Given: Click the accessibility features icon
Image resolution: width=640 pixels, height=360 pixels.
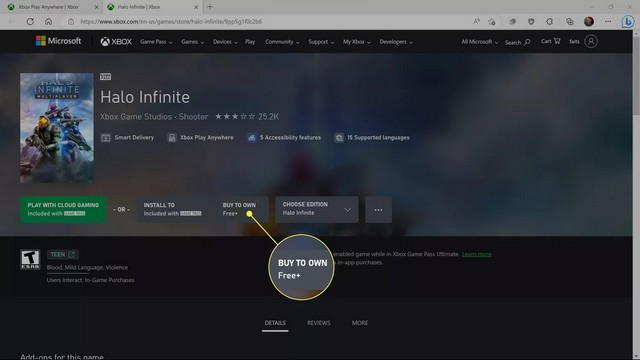Looking at the screenshot, I should tap(252, 138).
